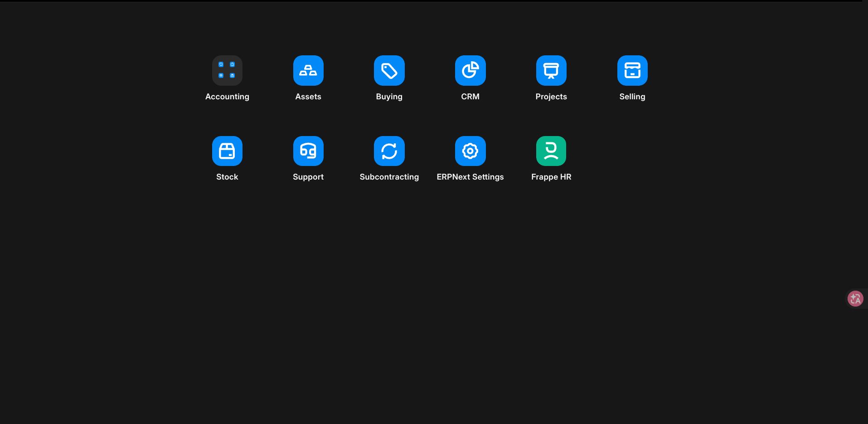The width and height of the screenshot is (868, 424).
Task: Click the floating translate widget icon
Action: pos(855,298)
